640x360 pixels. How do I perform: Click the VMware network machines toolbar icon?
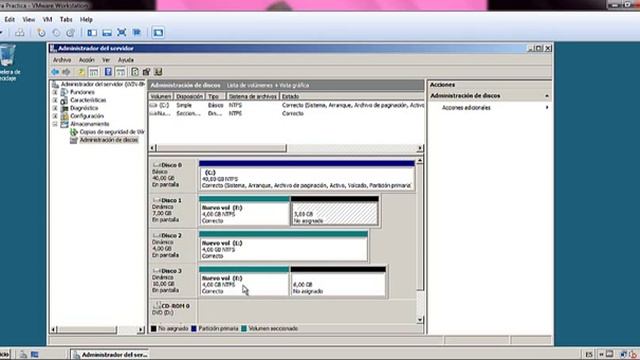coord(20,33)
